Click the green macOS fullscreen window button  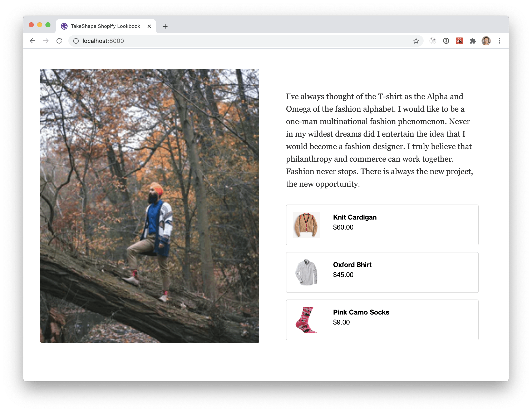point(48,25)
